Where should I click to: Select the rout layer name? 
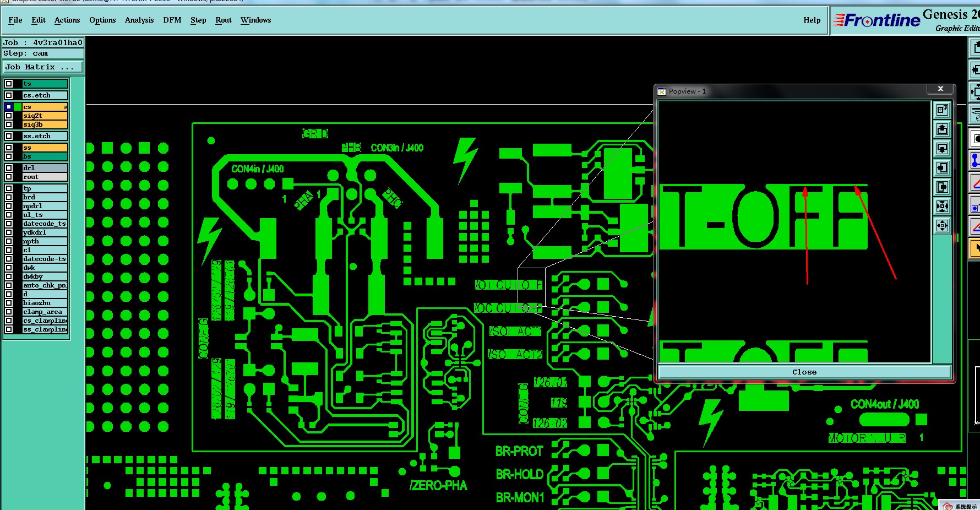[x=45, y=177]
